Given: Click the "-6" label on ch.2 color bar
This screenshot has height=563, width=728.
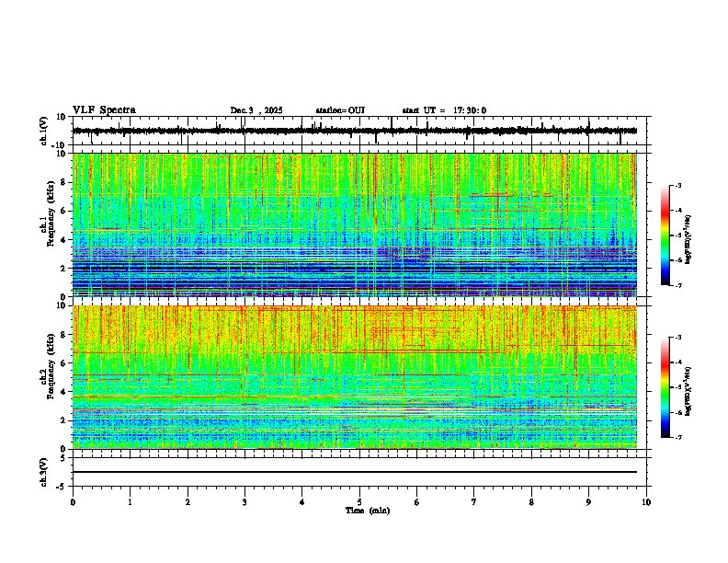Looking at the screenshot, I should [x=677, y=412].
